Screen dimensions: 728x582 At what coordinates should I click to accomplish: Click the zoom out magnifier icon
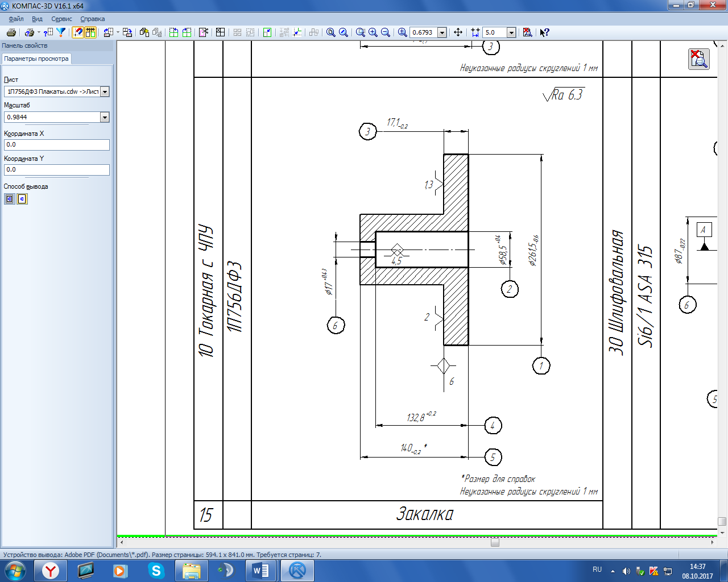pos(386,32)
